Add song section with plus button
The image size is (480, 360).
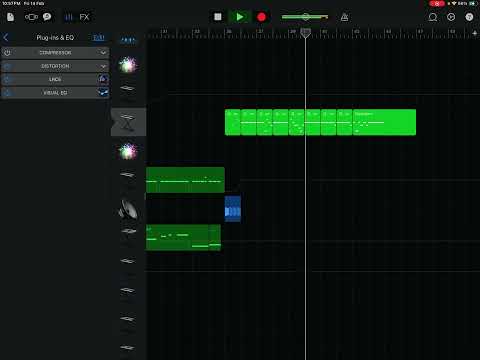coord(474,33)
